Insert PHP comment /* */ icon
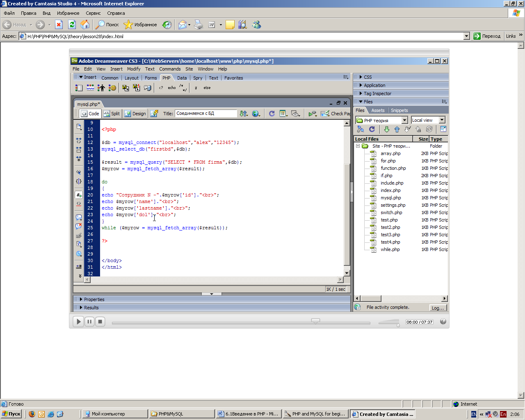 pyautogui.click(x=183, y=88)
